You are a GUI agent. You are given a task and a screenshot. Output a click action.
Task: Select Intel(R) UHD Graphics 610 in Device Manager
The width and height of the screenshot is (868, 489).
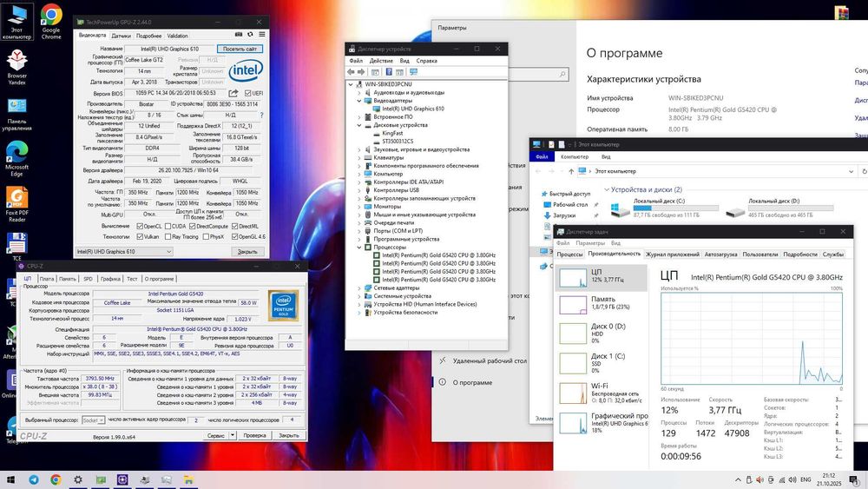413,109
